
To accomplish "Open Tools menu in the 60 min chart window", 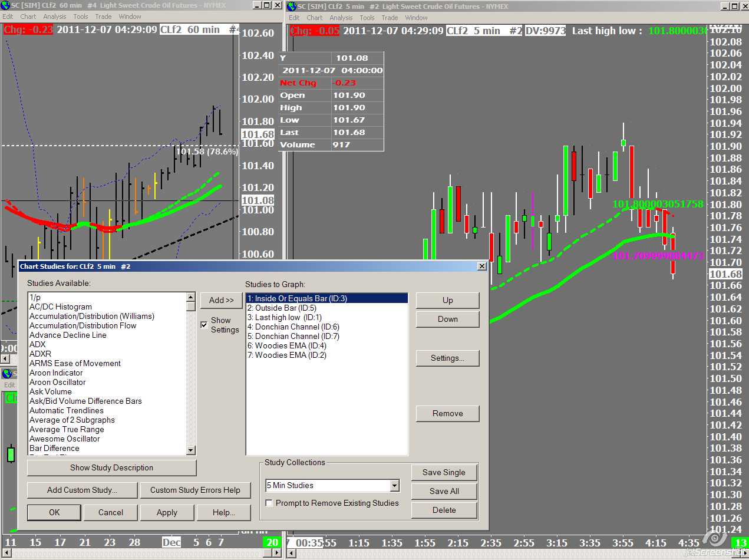I will [81, 17].
